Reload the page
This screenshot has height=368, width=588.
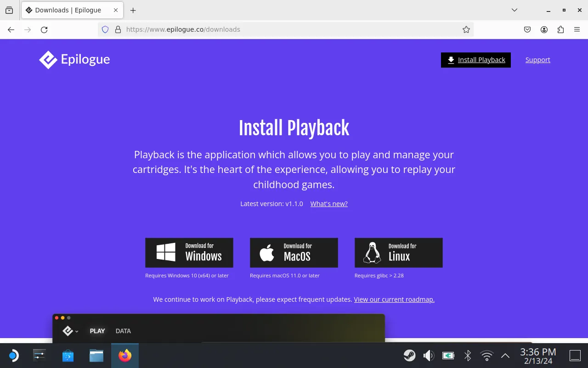pos(44,29)
